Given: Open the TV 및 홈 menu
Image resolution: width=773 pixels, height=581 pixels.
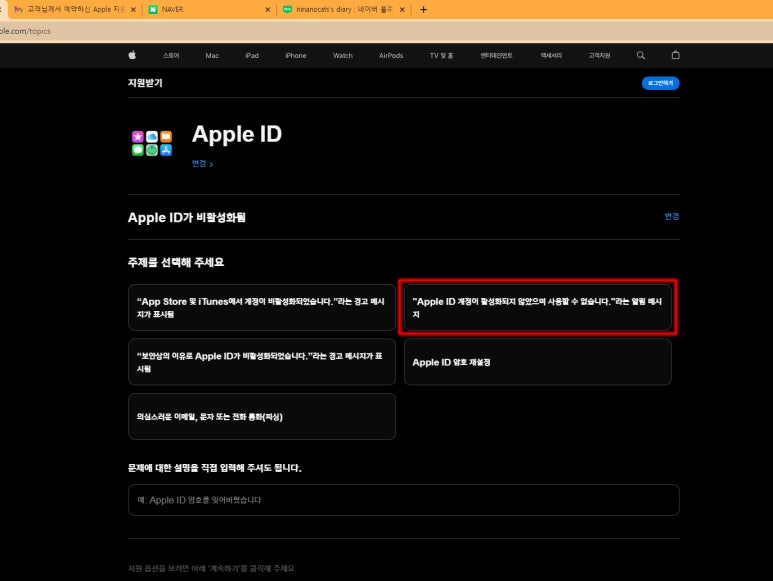Looking at the screenshot, I should (441, 56).
